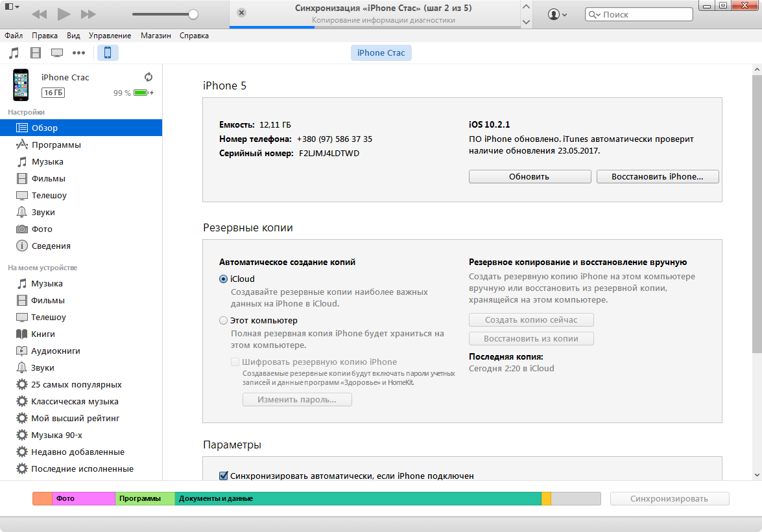762x532 pixels.
Task: Open Программы in the settings sidebar
Action: (x=56, y=145)
